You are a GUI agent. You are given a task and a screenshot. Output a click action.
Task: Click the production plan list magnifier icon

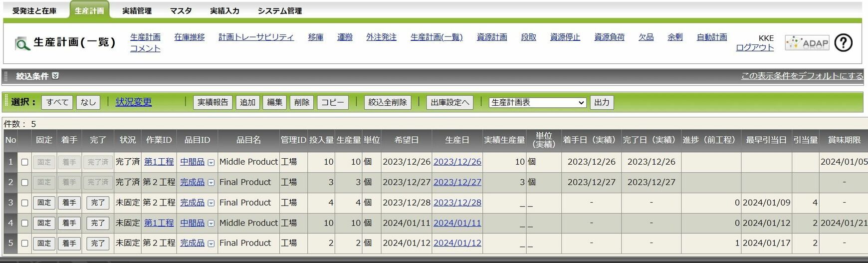pyautogui.click(x=22, y=44)
